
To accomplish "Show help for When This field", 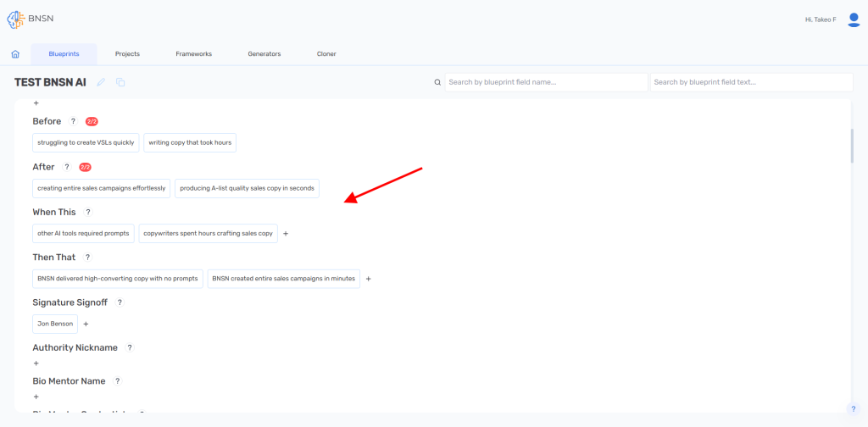I will (88, 212).
